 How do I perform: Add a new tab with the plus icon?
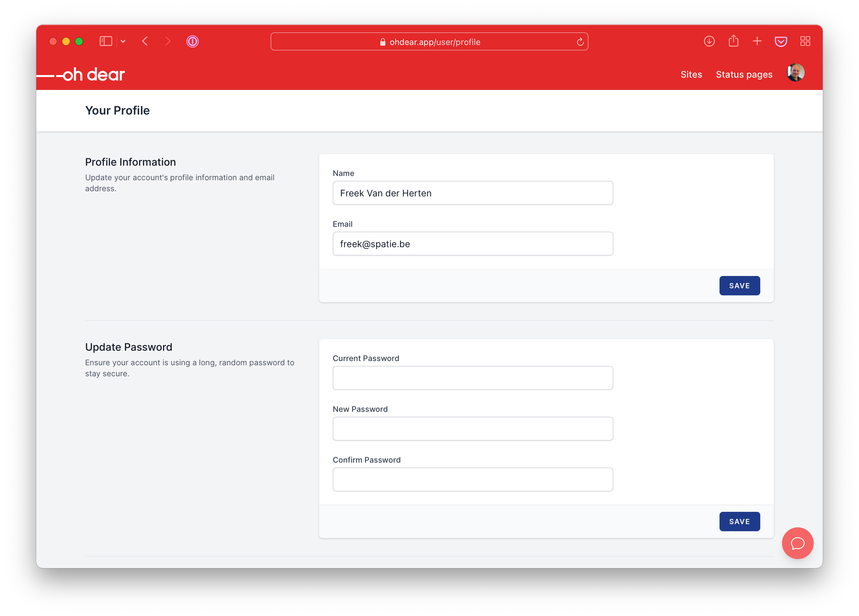[x=757, y=41]
